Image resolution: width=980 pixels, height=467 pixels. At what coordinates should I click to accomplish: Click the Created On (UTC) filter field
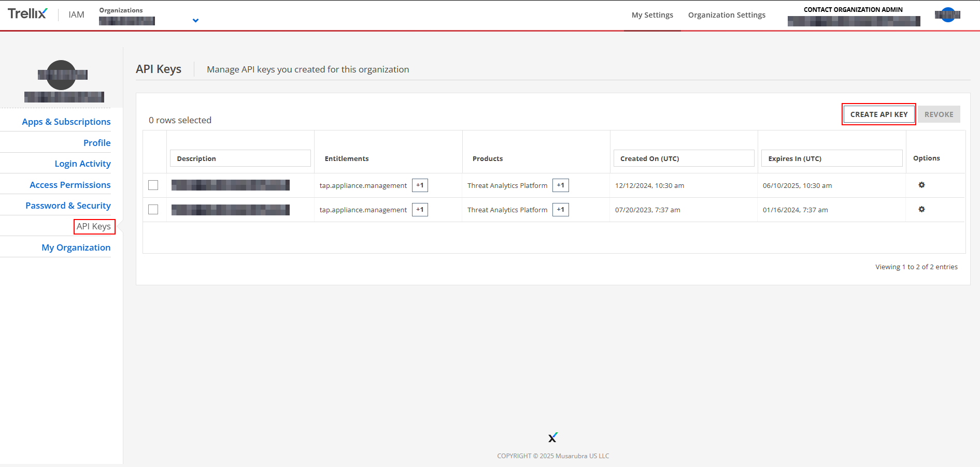[x=684, y=158]
